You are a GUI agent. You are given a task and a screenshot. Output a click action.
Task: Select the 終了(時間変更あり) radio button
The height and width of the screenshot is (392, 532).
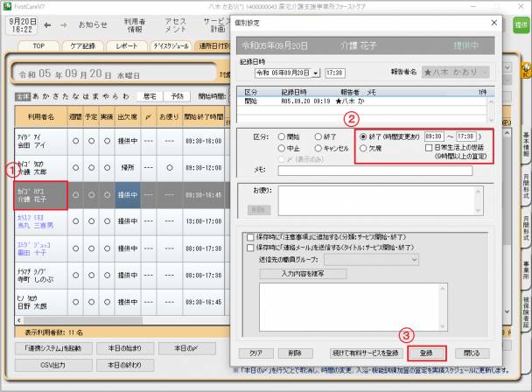363,137
